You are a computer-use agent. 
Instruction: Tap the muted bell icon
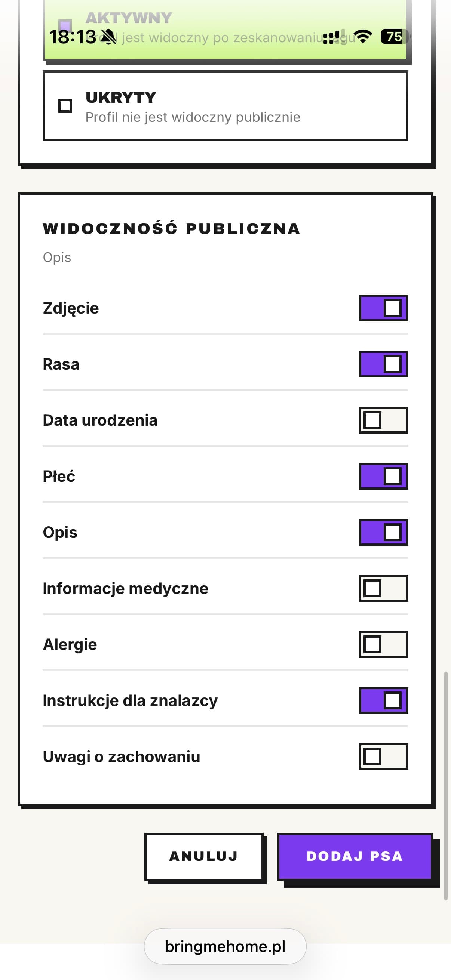pos(109,37)
